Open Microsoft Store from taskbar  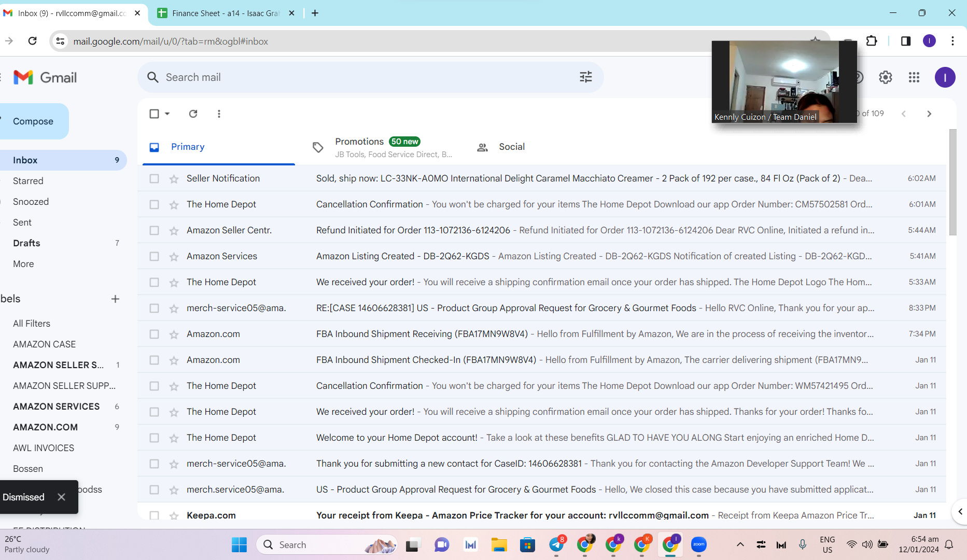pyautogui.click(x=527, y=544)
